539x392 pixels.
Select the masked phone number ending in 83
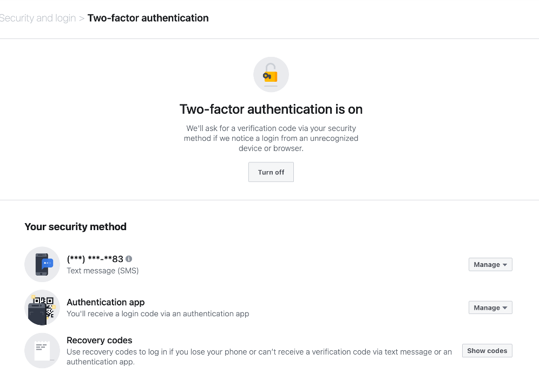coord(95,259)
